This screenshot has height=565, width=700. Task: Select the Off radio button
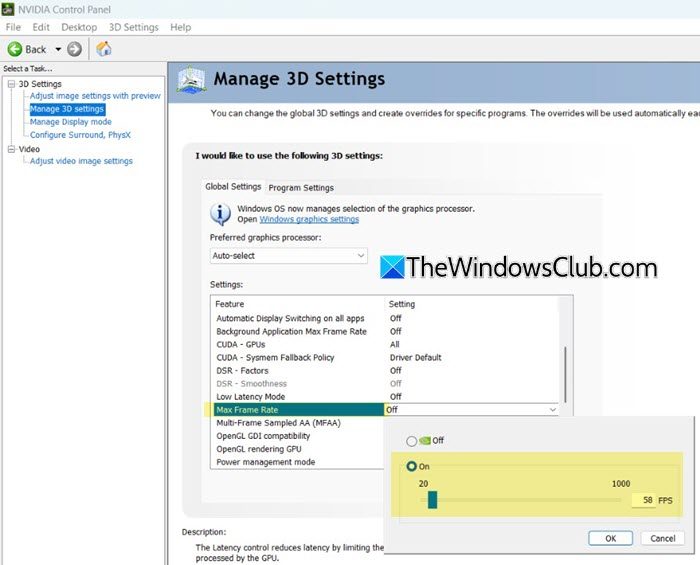coord(411,441)
